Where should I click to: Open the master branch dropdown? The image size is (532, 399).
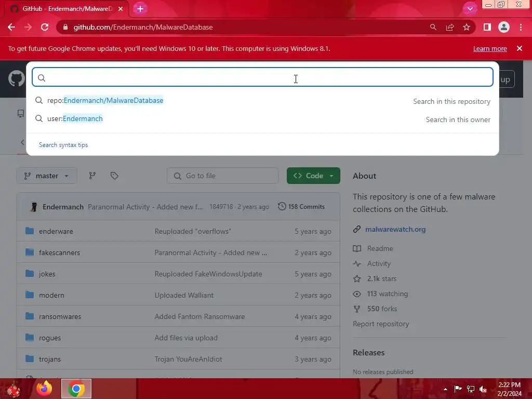coord(47,176)
